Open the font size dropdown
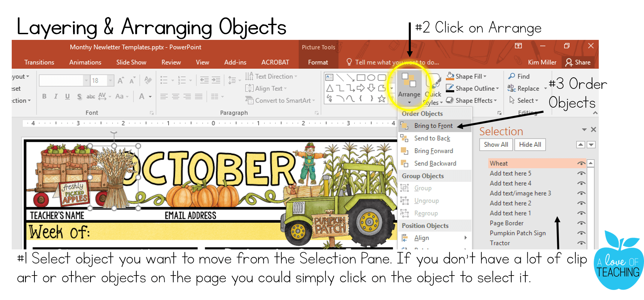Screen dimensions: 644x300 click(x=110, y=80)
